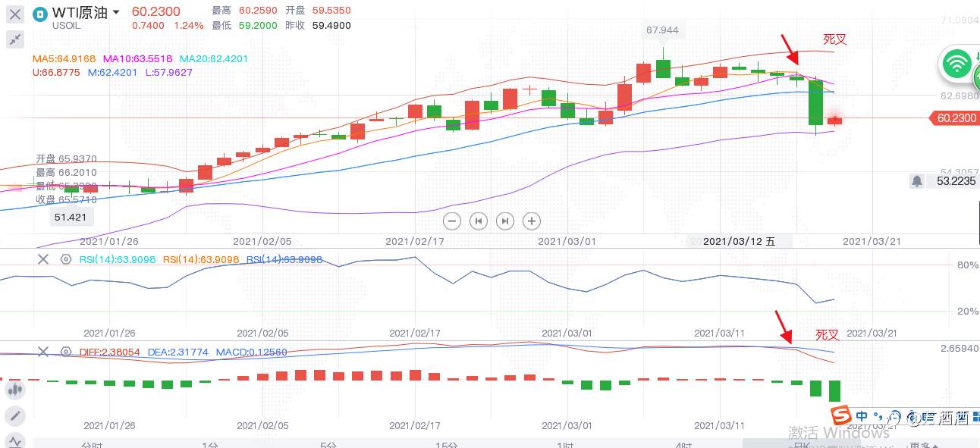
Task: Click the 71.0904 axis price label
Action: [x=959, y=20]
